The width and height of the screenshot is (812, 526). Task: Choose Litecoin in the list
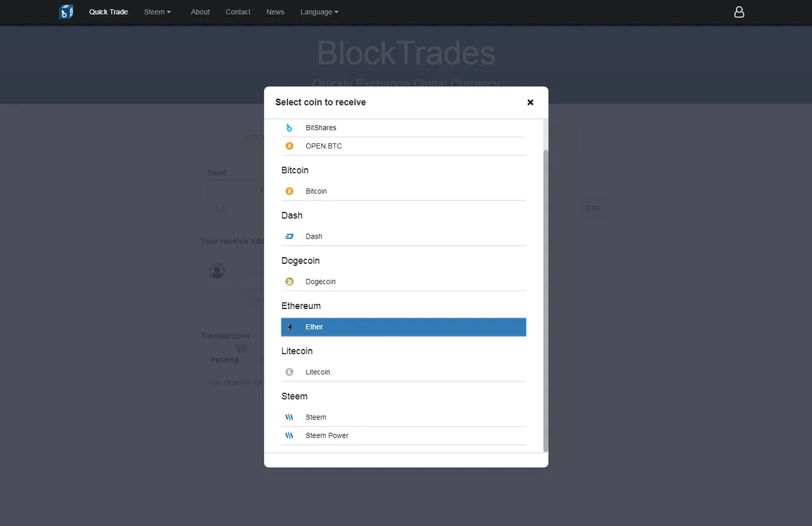click(x=403, y=372)
